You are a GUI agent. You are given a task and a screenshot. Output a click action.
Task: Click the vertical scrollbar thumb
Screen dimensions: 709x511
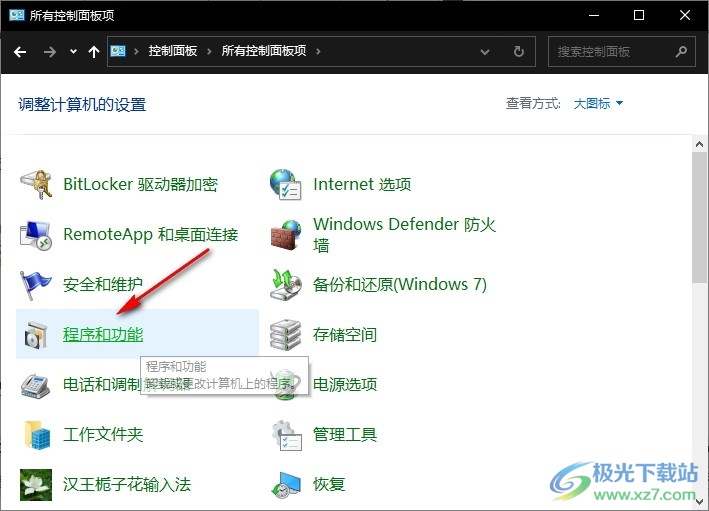(x=700, y=218)
